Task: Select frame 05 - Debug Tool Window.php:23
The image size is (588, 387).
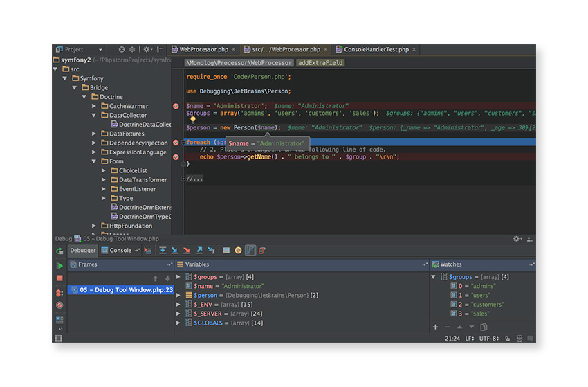Action: [121, 290]
